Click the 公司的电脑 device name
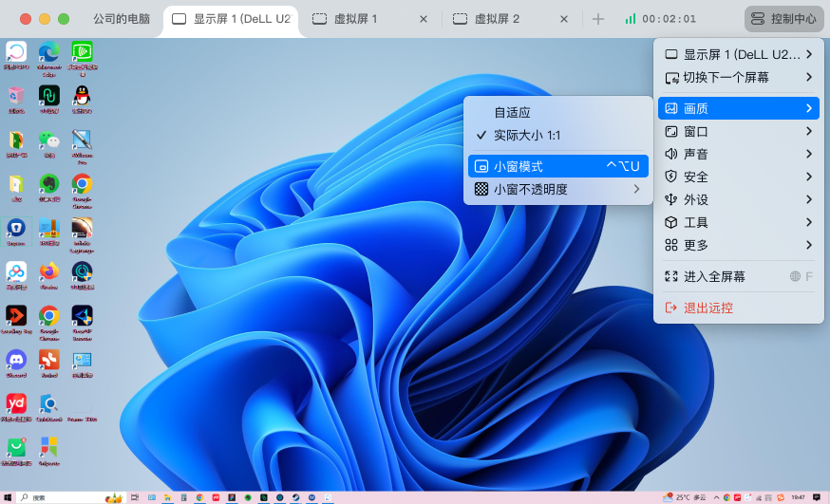 click(x=122, y=19)
